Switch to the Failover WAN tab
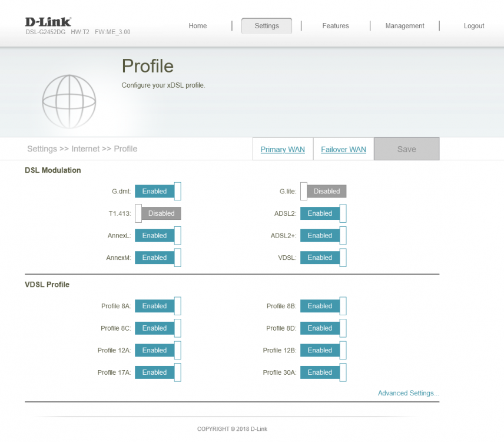The height and width of the screenshot is (442, 504). pyautogui.click(x=343, y=149)
